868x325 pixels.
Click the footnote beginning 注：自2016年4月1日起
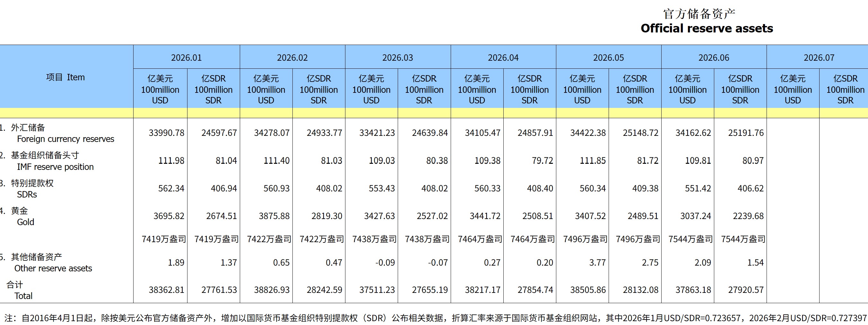coord(435,318)
